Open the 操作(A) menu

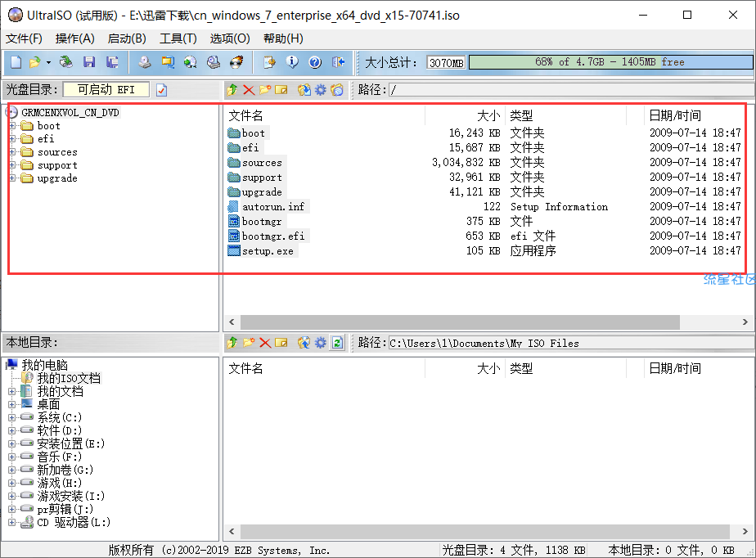(74, 38)
